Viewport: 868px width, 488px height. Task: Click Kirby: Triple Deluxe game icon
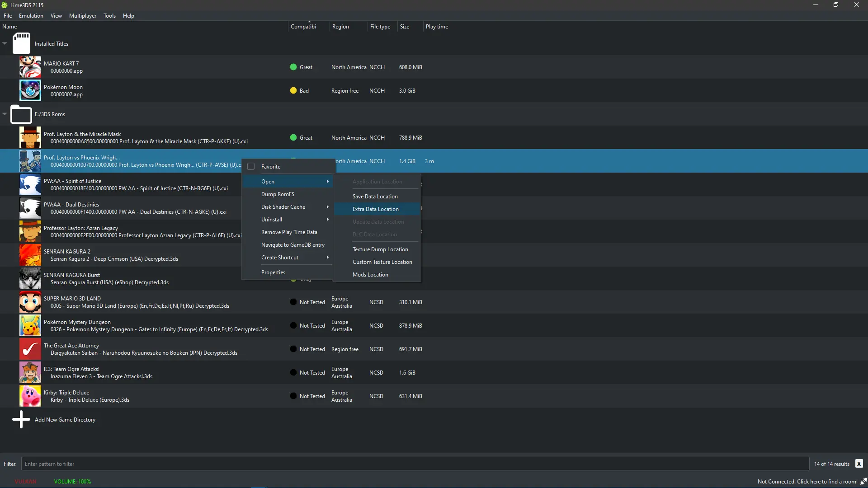[x=30, y=396]
